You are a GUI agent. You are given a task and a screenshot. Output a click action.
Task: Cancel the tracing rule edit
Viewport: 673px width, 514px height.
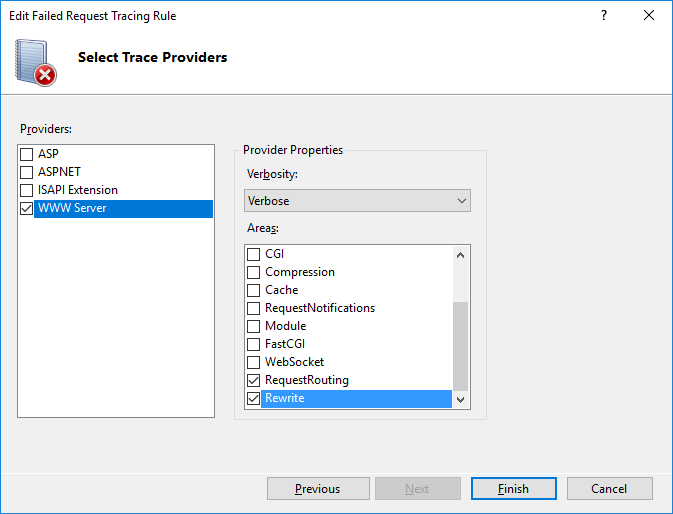click(609, 489)
